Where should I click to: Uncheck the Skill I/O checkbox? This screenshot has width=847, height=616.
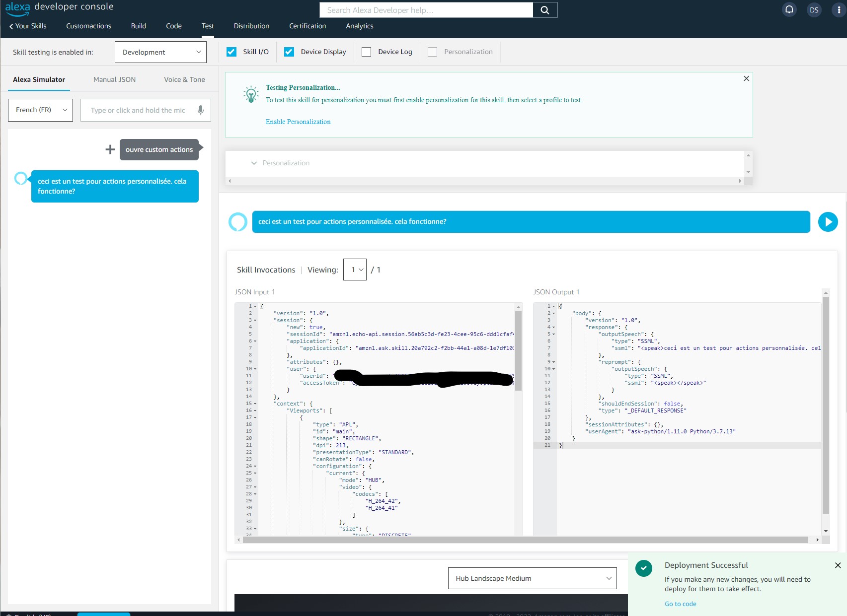click(231, 52)
